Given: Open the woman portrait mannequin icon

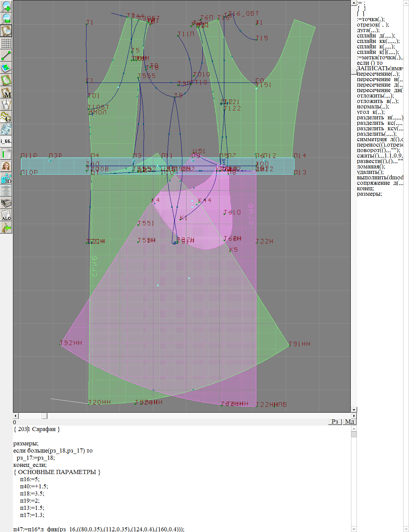Looking at the screenshot, I should 6,166.
